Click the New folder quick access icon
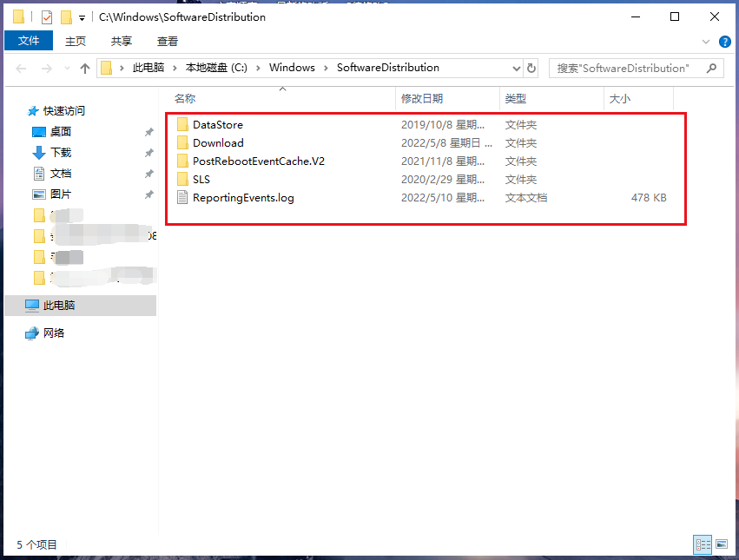The width and height of the screenshot is (739, 560). coord(66,17)
